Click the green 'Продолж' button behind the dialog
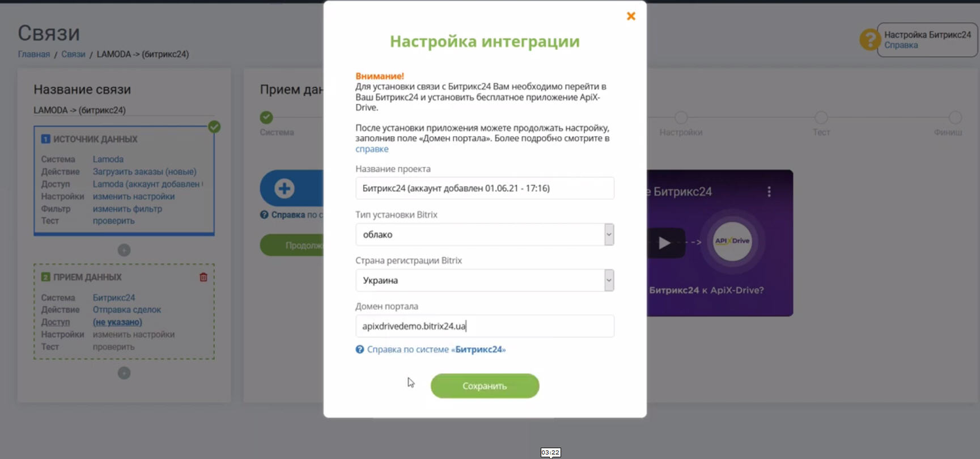 click(x=292, y=245)
